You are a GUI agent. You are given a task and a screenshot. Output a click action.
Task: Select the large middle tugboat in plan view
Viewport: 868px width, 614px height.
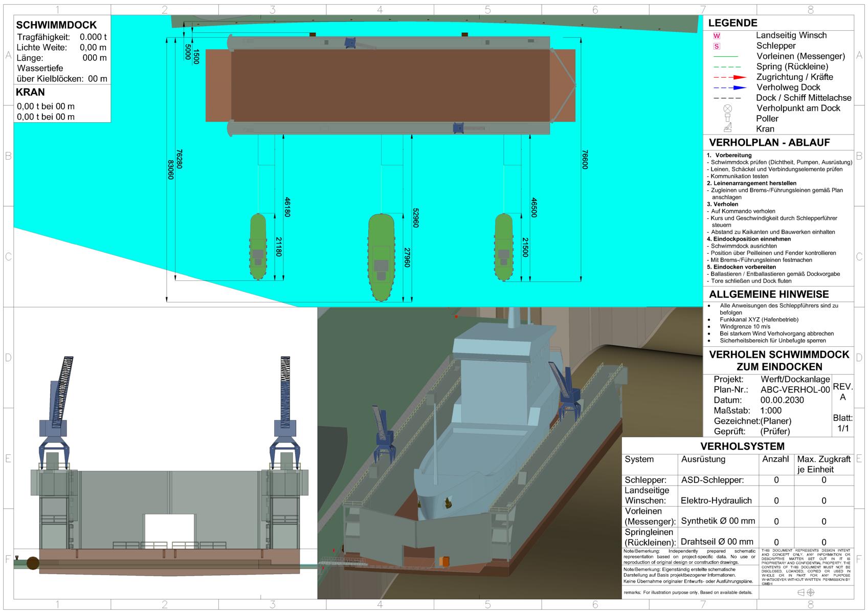382,257
